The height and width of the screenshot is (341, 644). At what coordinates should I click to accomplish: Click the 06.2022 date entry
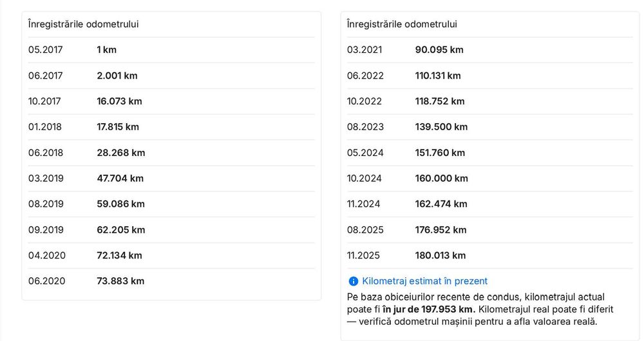(x=365, y=75)
